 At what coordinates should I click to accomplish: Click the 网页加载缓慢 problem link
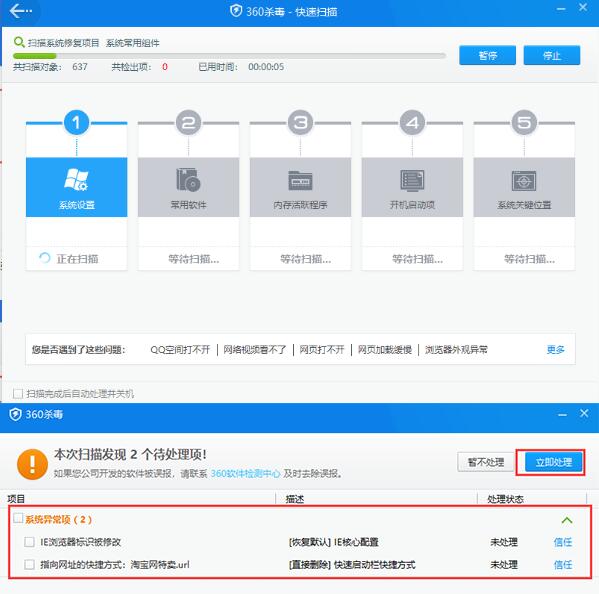click(x=385, y=350)
